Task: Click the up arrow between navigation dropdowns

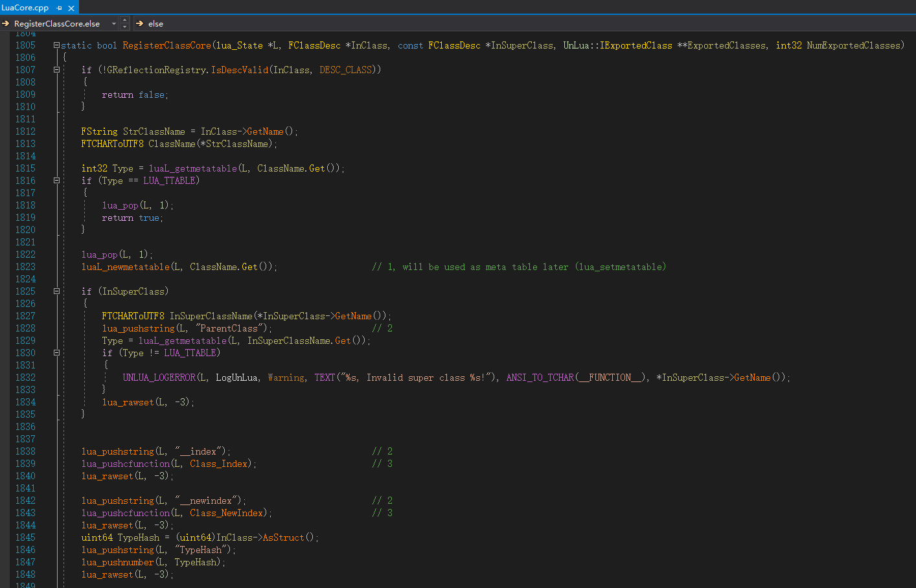Action: [125, 20]
